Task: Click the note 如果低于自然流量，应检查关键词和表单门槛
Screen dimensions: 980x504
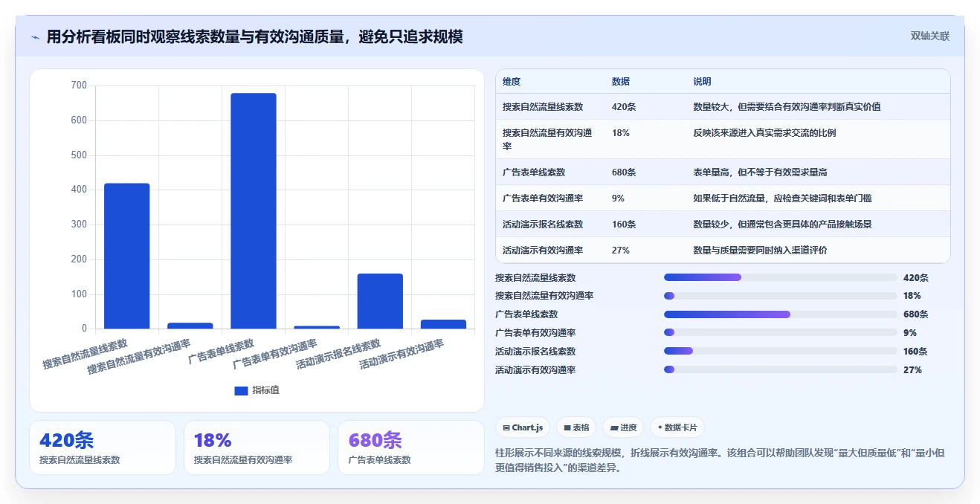Action: click(783, 198)
